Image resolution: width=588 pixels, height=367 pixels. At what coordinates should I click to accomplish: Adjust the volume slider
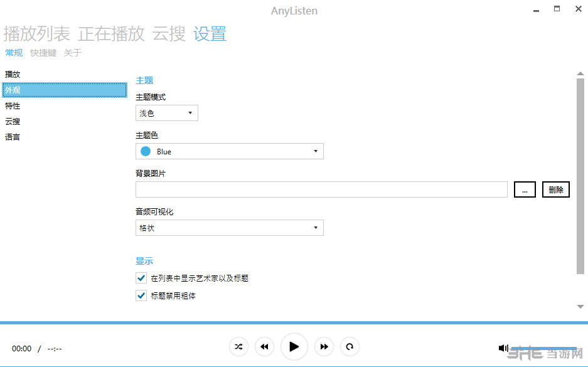[543, 348]
